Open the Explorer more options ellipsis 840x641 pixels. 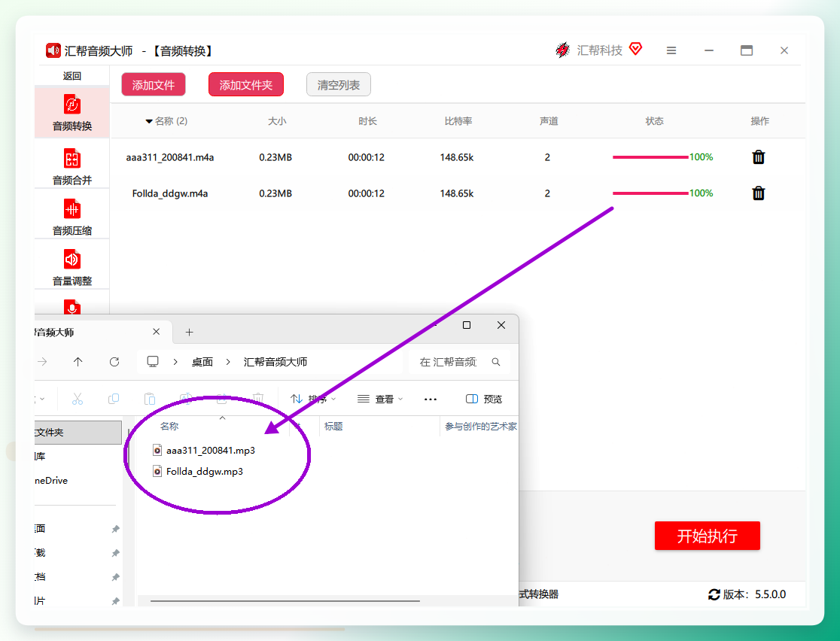[431, 399]
